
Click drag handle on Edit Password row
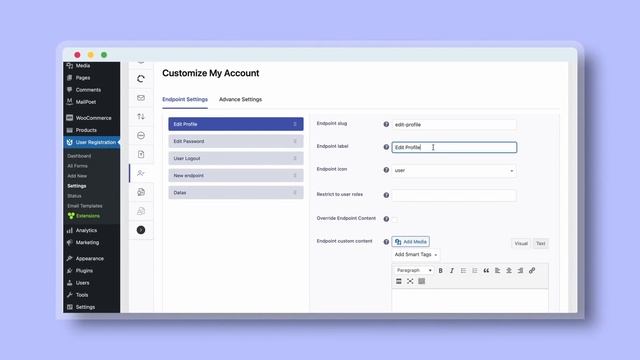pyautogui.click(x=295, y=141)
